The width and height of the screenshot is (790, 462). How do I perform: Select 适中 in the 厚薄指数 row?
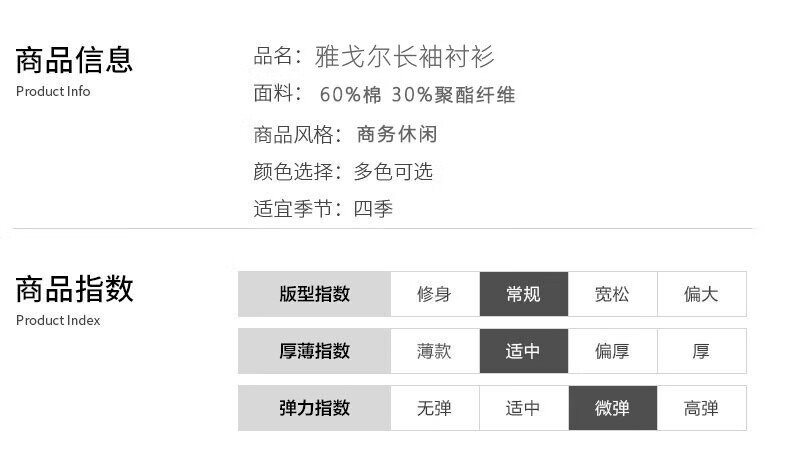tap(524, 351)
